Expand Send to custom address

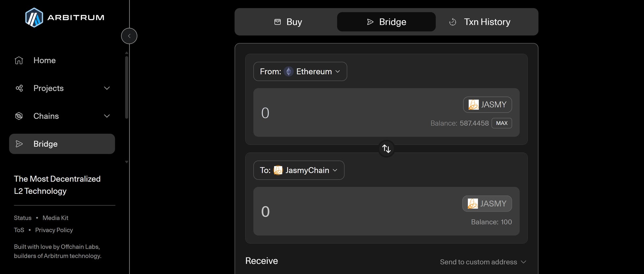(483, 262)
